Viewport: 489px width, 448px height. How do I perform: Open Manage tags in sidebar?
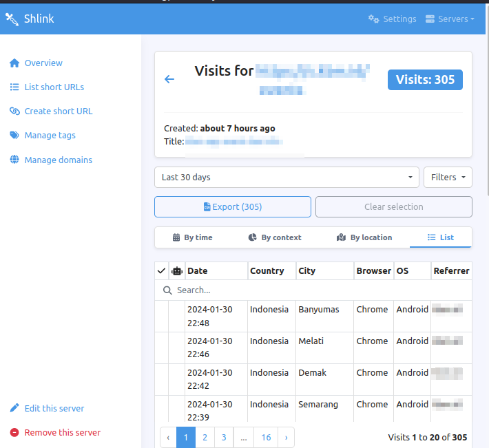(50, 135)
